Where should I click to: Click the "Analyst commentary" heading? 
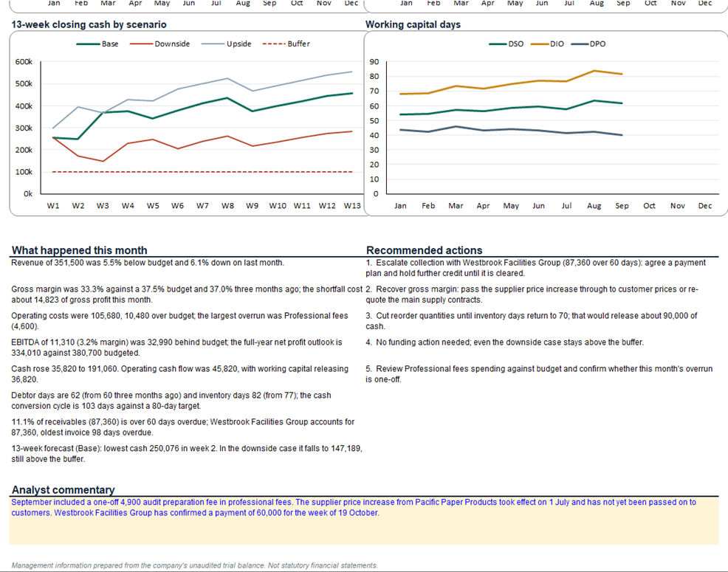tap(63, 490)
